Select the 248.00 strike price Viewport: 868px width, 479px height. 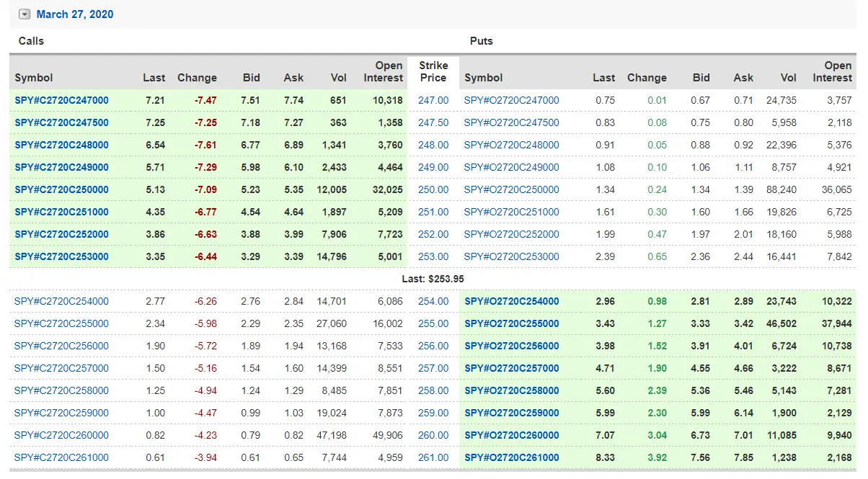coord(433,145)
